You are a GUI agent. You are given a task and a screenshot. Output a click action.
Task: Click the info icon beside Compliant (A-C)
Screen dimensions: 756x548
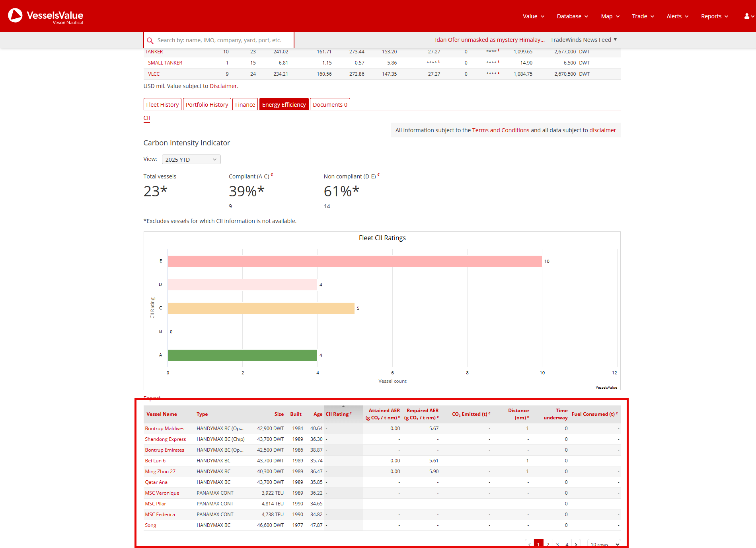tap(272, 174)
